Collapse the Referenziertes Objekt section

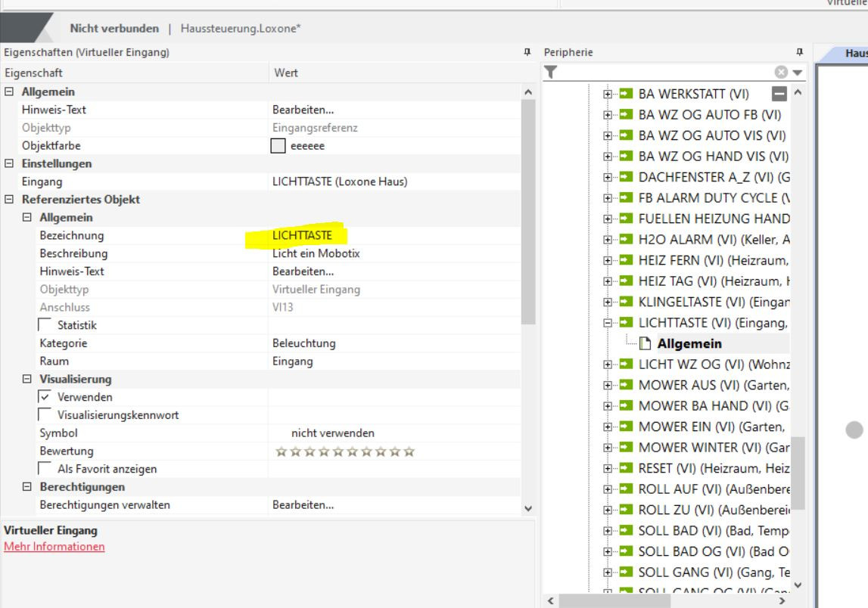9,200
